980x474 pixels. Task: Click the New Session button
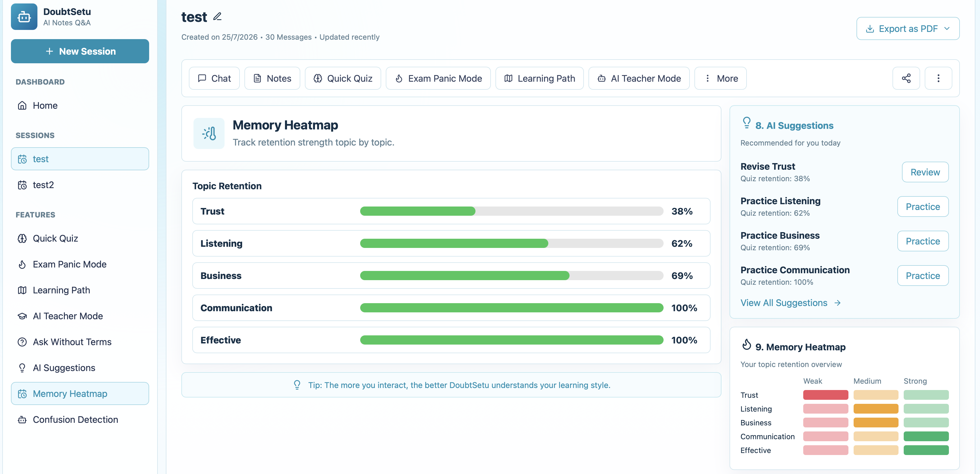click(x=80, y=51)
